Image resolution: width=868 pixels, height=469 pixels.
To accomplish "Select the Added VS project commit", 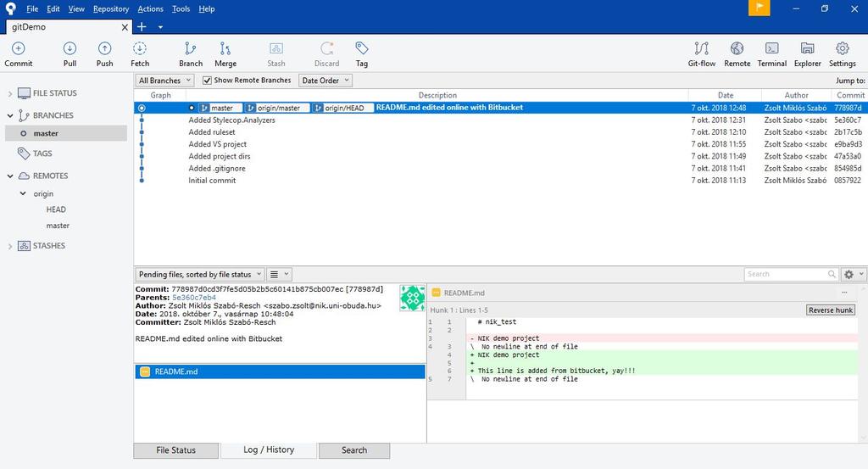I will [500, 144].
